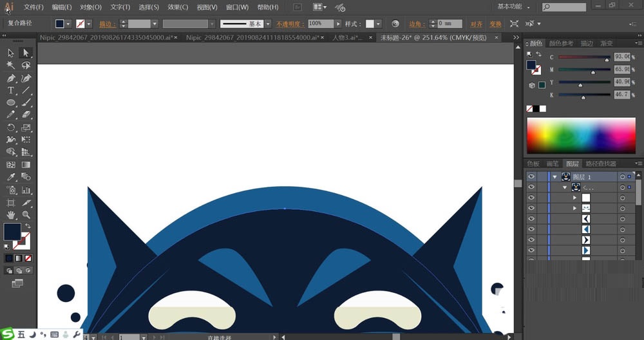Toggle visibility of the third layer row
Image resolution: width=644 pixels, height=340 pixels.
[531, 198]
